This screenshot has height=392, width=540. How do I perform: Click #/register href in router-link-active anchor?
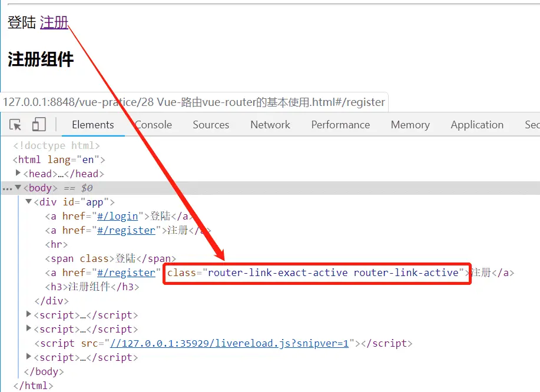127,273
